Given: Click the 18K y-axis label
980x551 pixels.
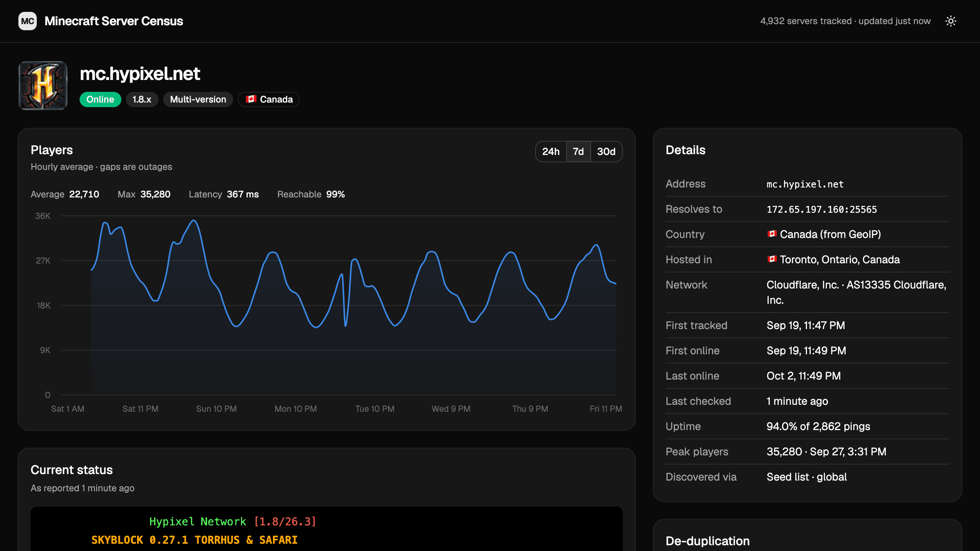Looking at the screenshot, I should click(44, 305).
